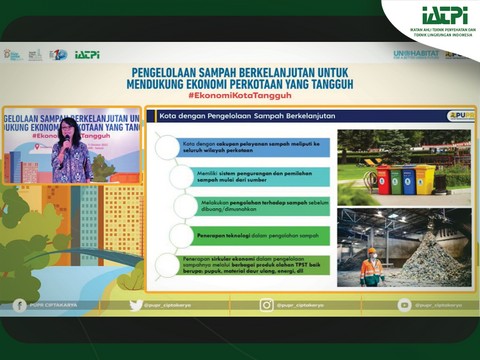Click the small green IATPI logo in the header
Screen dimensions: 480x360
(x=87, y=55)
